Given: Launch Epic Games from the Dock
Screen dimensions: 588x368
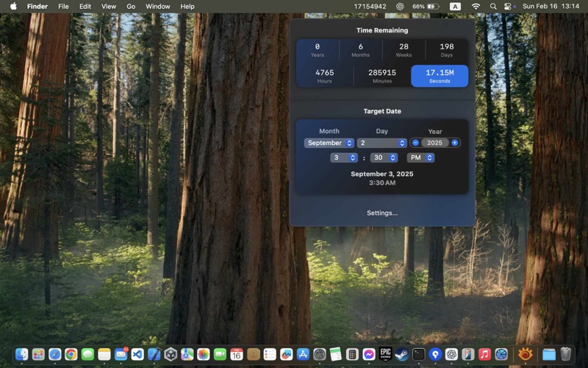Looking at the screenshot, I should point(385,354).
